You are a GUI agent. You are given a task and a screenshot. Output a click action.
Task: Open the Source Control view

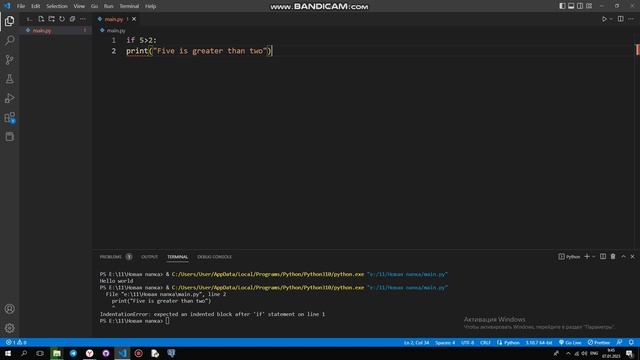click(x=9, y=60)
